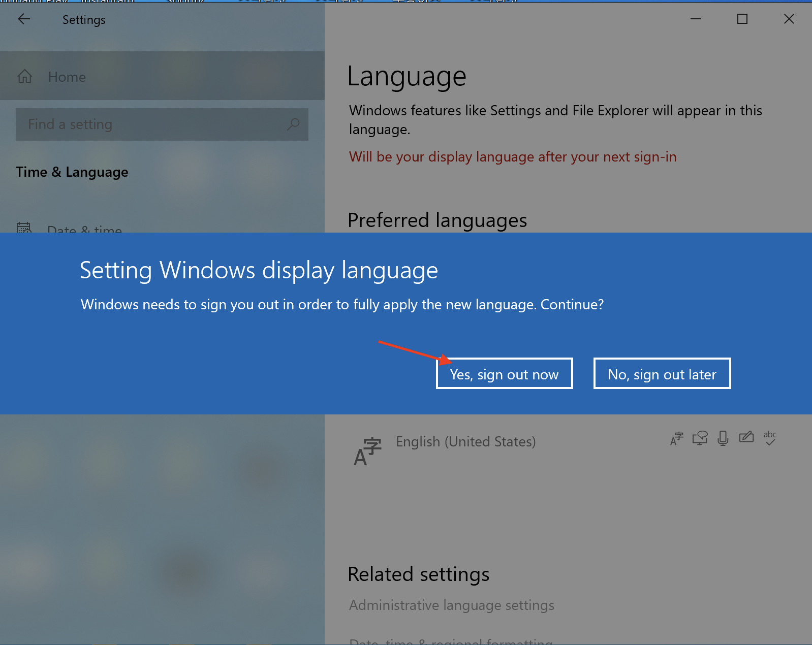Choose No, sign out later
Screen dimensions: 812x645
[662, 373]
